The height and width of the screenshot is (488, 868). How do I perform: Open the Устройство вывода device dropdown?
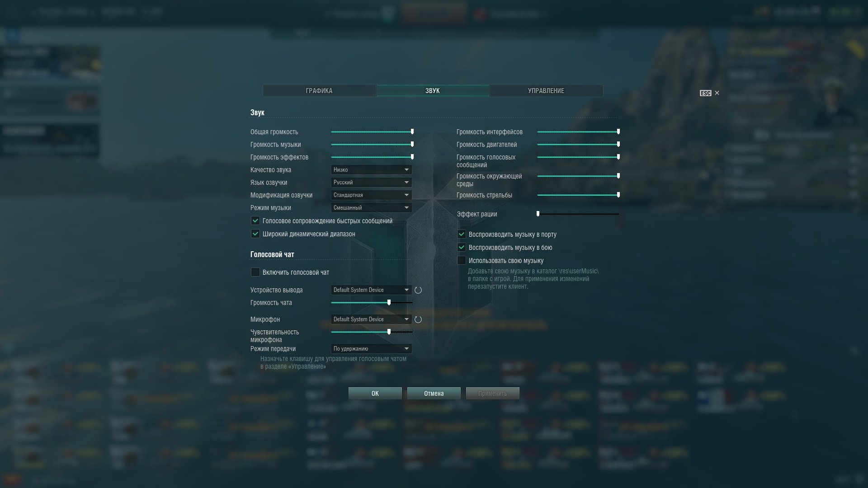(x=371, y=290)
